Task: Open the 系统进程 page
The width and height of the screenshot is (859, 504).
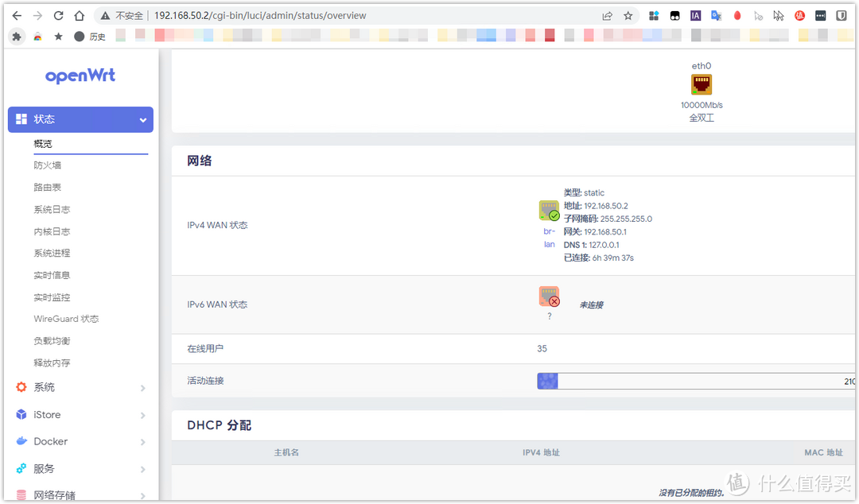Action: coord(52,253)
